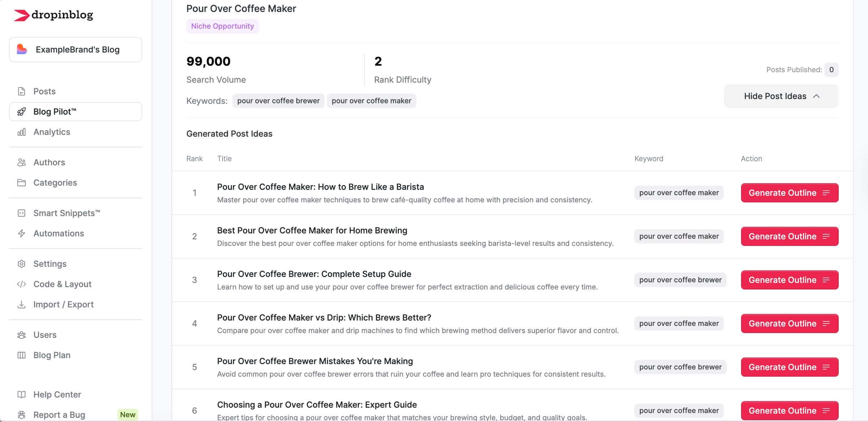This screenshot has height=422, width=868.
Task: Generate Outline for 'Expert Guide' idea
Action: click(790, 411)
